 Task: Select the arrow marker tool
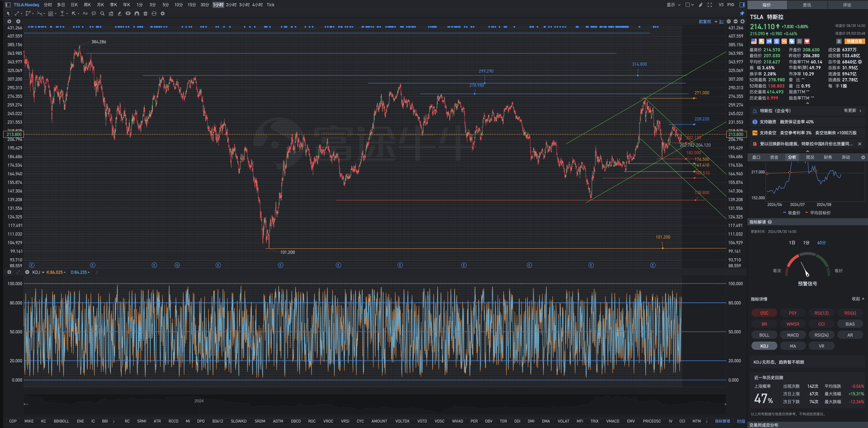click(74, 13)
